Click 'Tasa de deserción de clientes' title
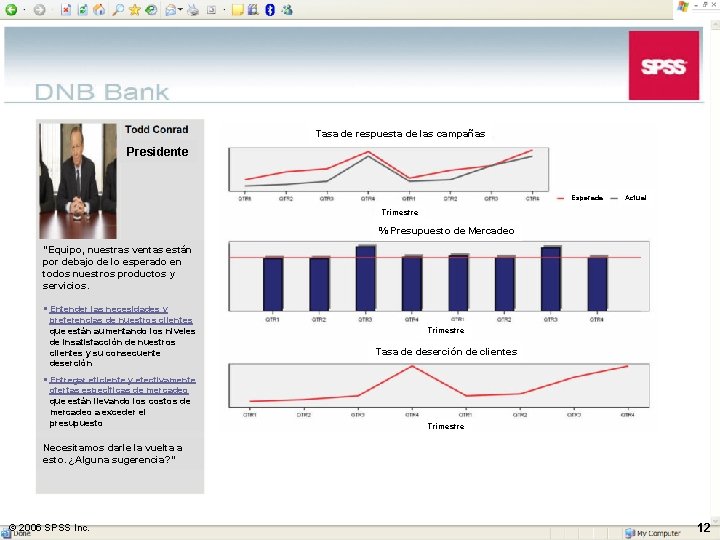720x540 pixels. click(x=446, y=352)
